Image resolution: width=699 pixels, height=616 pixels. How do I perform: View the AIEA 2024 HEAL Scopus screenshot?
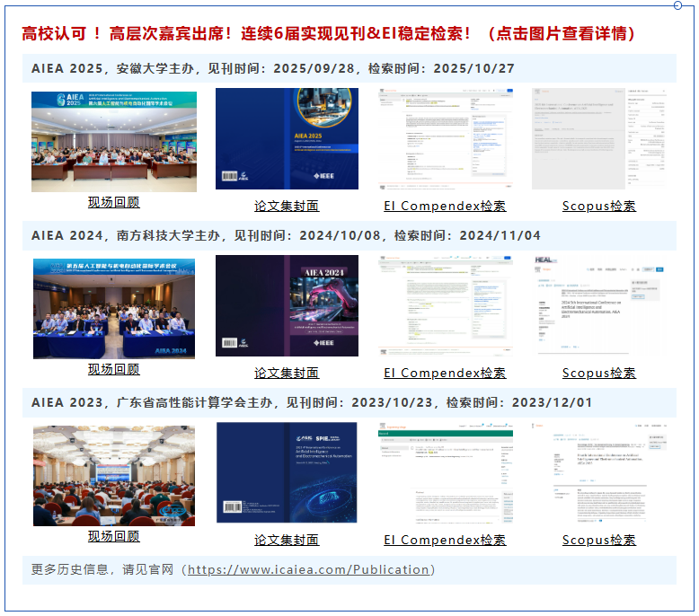click(598, 305)
